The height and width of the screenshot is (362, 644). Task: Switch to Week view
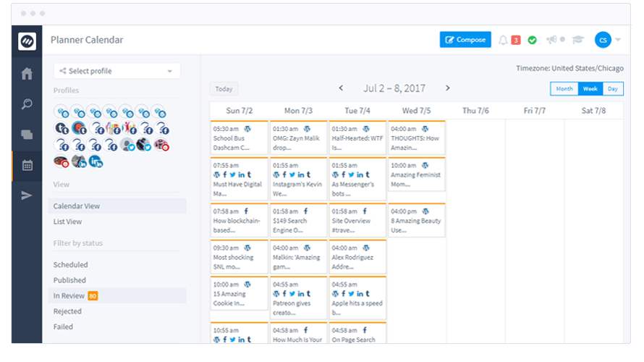590,89
